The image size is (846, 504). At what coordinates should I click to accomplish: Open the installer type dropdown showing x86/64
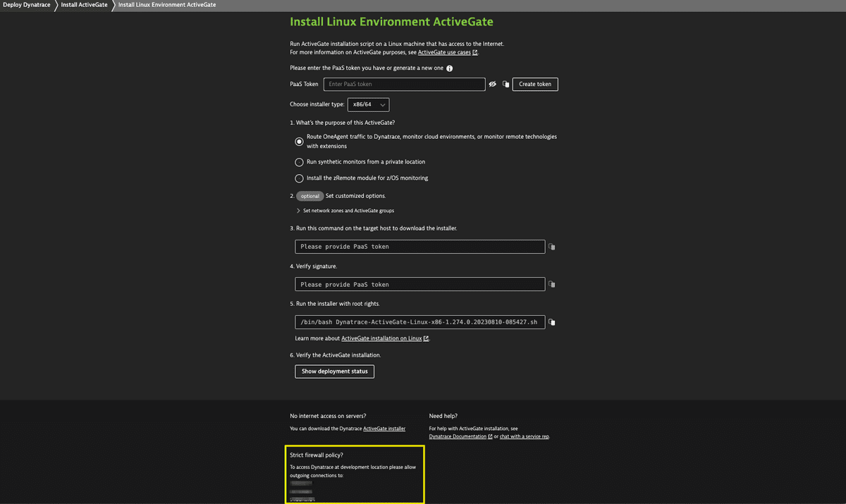[x=368, y=104]
